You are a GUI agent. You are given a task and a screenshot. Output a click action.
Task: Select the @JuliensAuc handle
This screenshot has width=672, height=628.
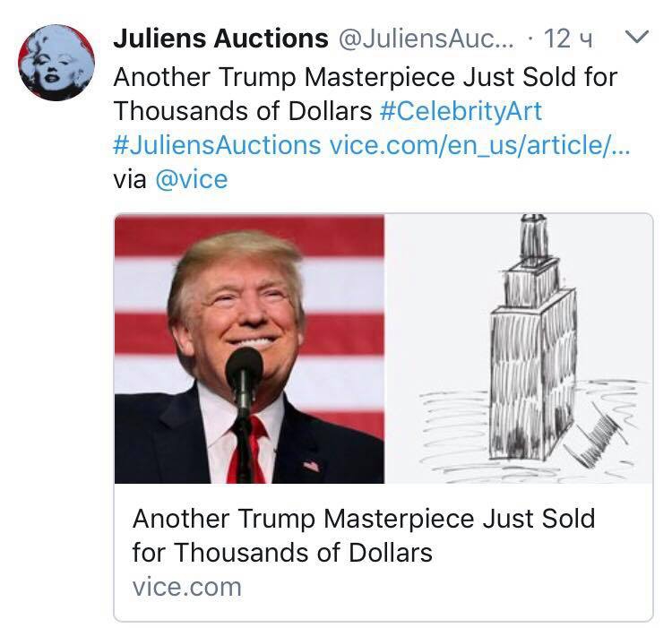point(426,39)
